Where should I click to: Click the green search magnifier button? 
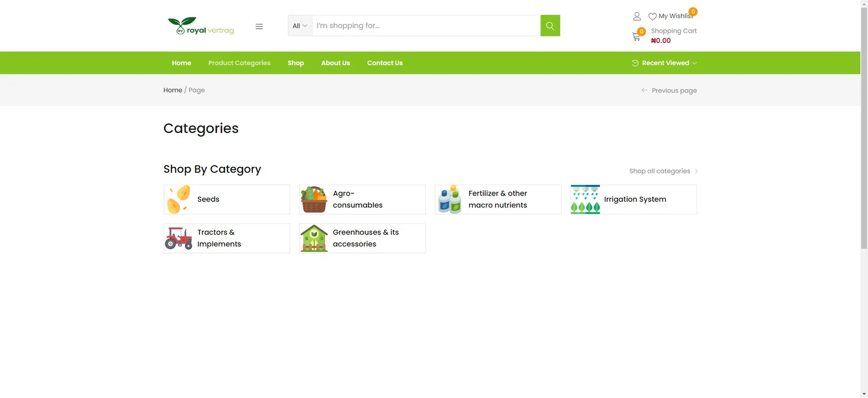(x=550, y=26)
